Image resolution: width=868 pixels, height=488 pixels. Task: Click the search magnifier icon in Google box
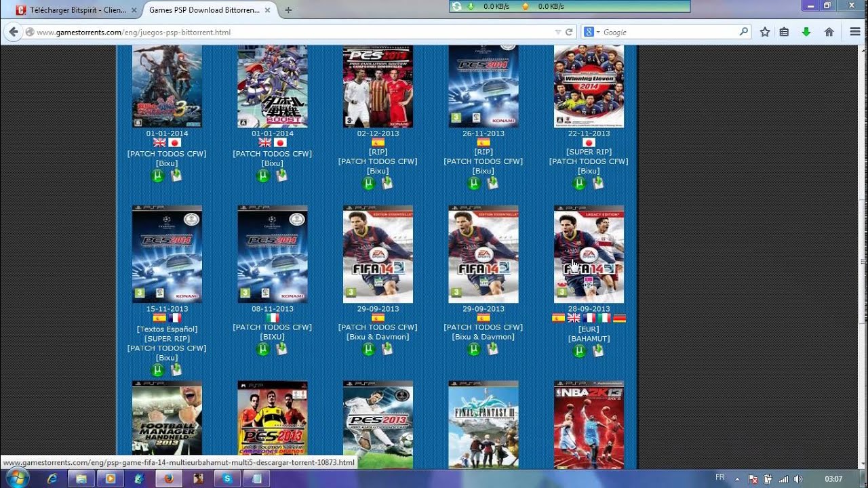point(744,31)
